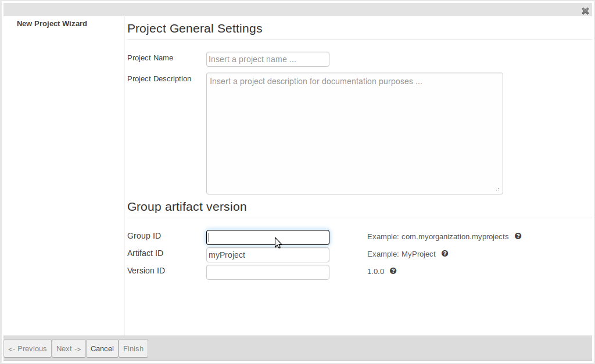
Task: Open help icon beside Group ID example
Action: 518,236
